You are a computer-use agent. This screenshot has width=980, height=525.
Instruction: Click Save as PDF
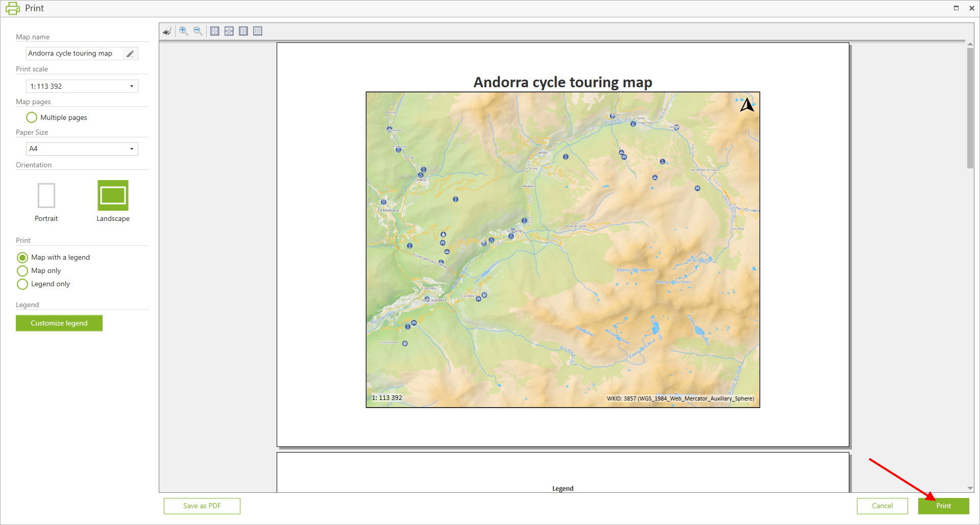tap(202, 506)
